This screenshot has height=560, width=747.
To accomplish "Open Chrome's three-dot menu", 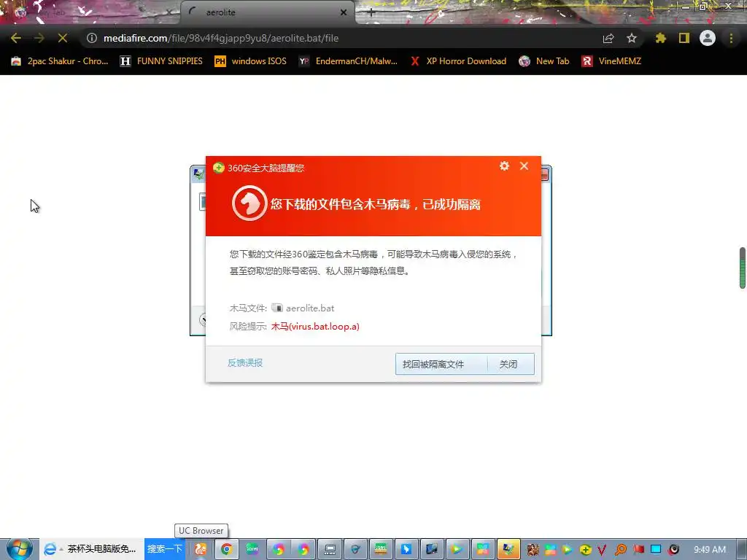I will (731, 38).
